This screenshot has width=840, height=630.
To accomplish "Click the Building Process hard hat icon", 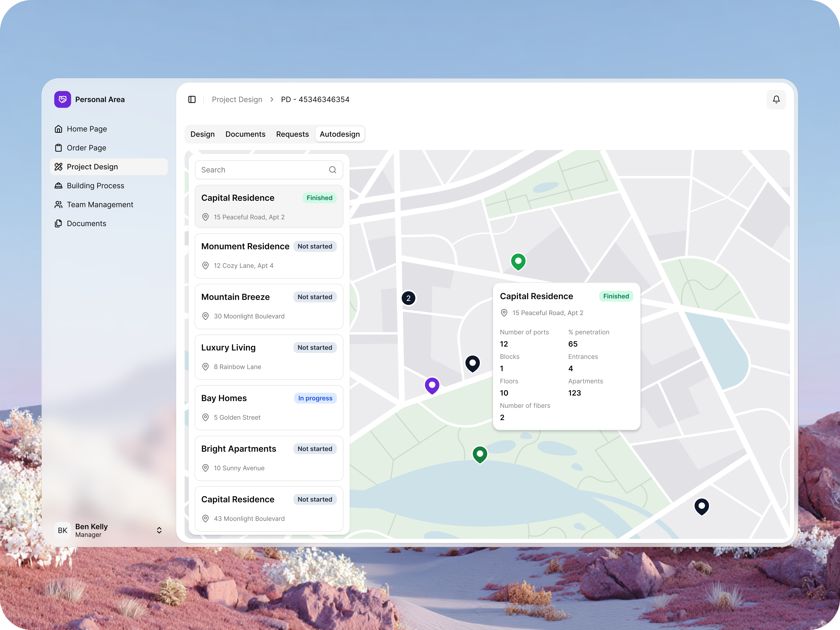I will coord(59,186).
